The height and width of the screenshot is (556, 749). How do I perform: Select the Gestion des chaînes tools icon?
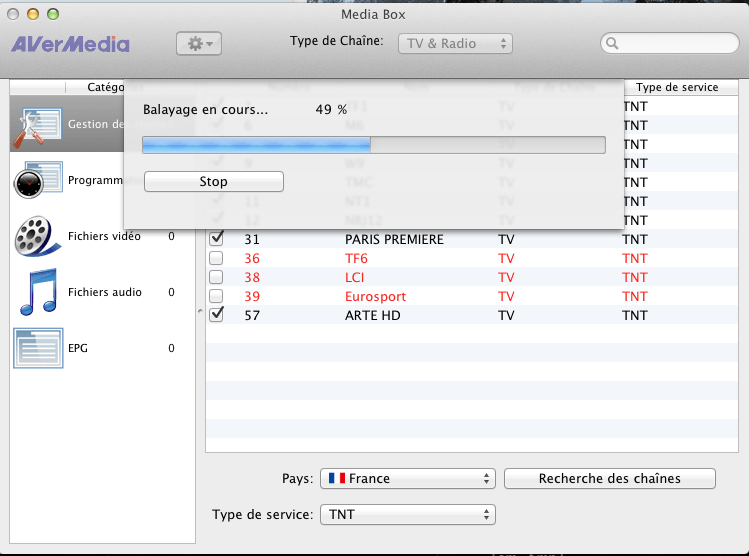point(37,127)
